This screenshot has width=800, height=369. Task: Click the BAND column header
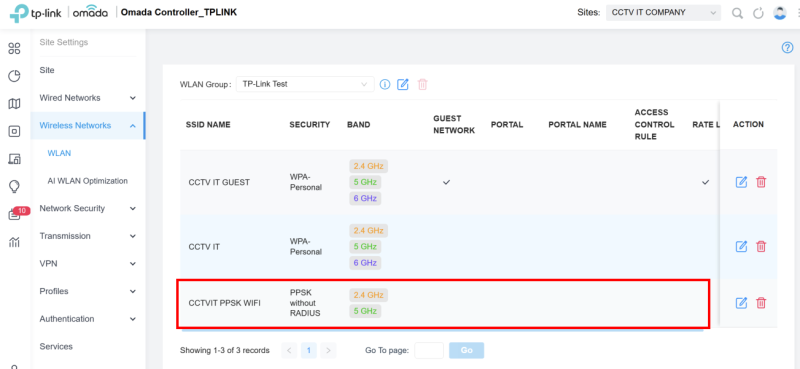(359, 125)
